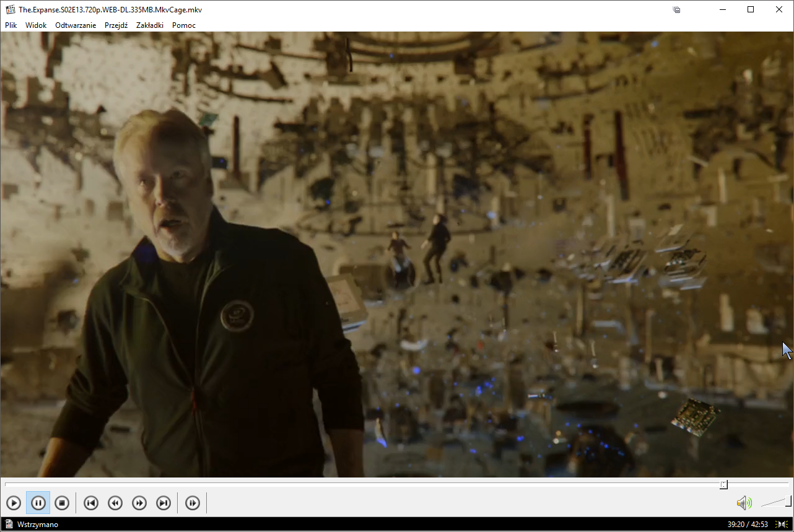
Task: Open the Widok menu
Action: click(x=36, y=25)
